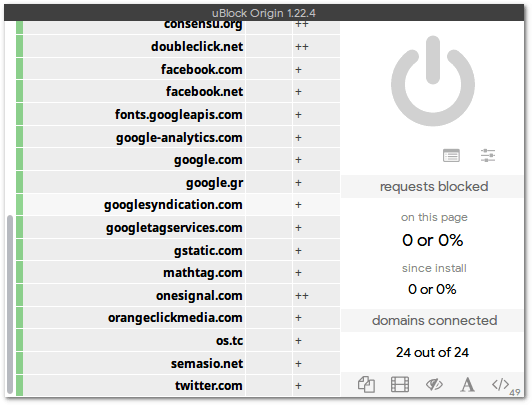This screenshot has height=405, width=532.
Task: Toggle the large uBlock power button
Action: 433,81
